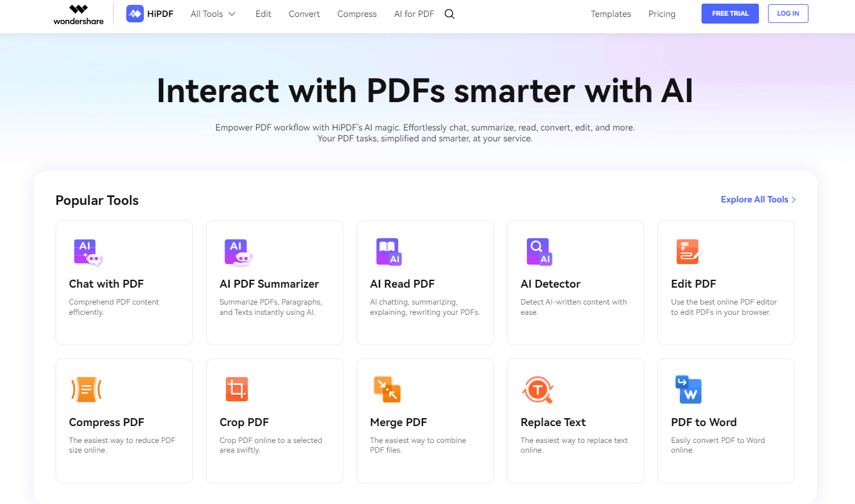Click the FREE TRIAL button
The height and width of the screenshot is (504, 855).
point(730,13)
